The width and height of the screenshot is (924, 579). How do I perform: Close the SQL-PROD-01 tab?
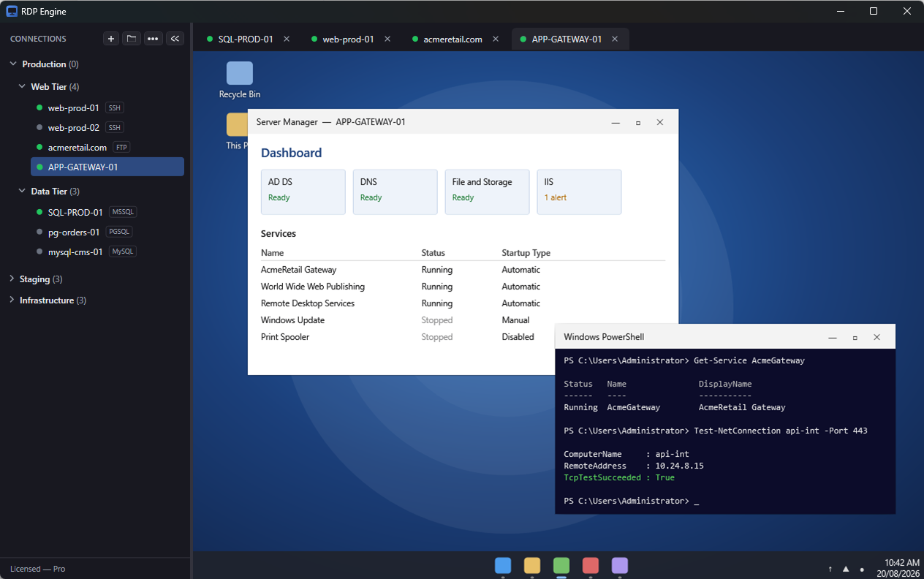287,39
